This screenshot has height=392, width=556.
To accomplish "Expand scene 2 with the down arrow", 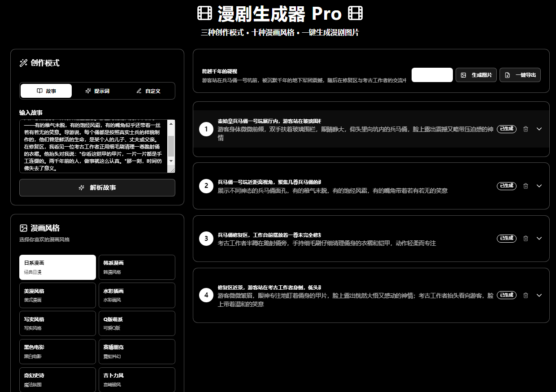I will pos(539,186).
